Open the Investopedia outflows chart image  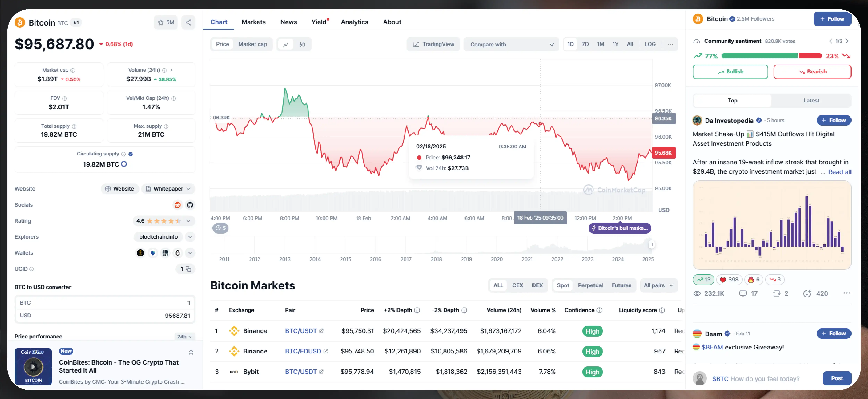pos(772,225)
